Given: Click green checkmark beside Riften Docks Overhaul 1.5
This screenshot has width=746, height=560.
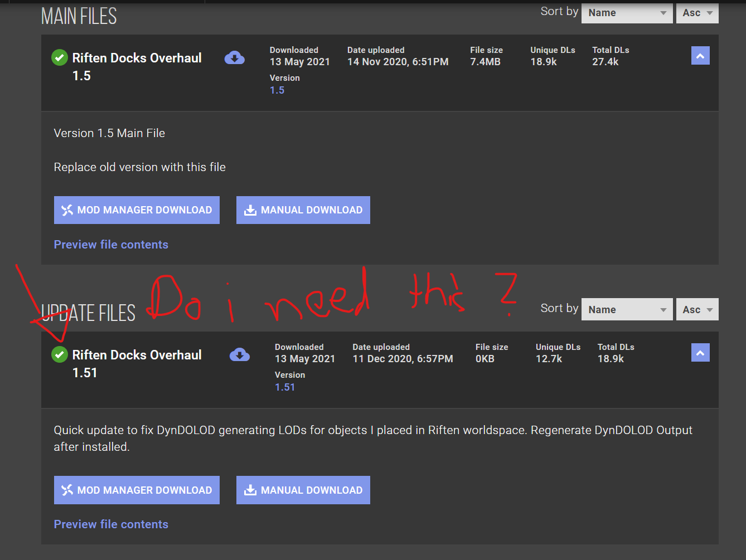Looking at the screenshot, I should [x=60, y=57].
